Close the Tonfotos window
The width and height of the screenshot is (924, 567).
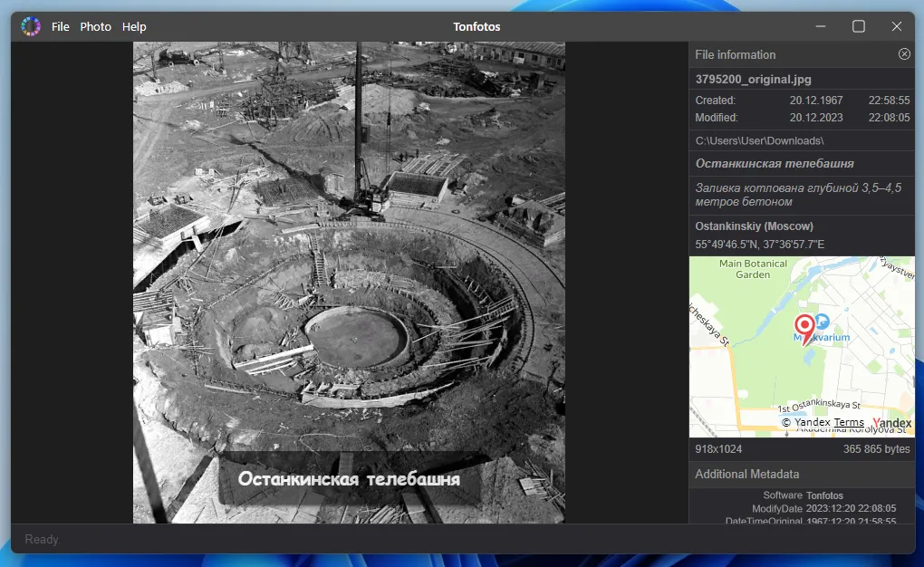(x=896, y=26)
